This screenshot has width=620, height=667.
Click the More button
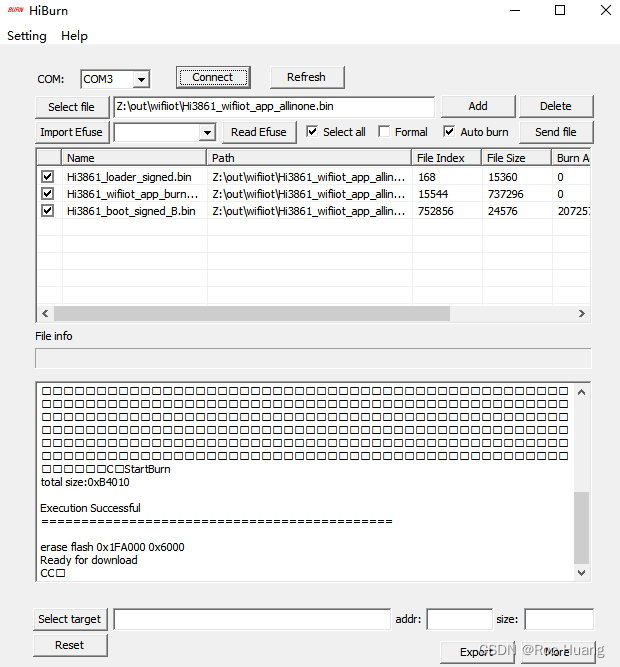[x=558, y=652]
